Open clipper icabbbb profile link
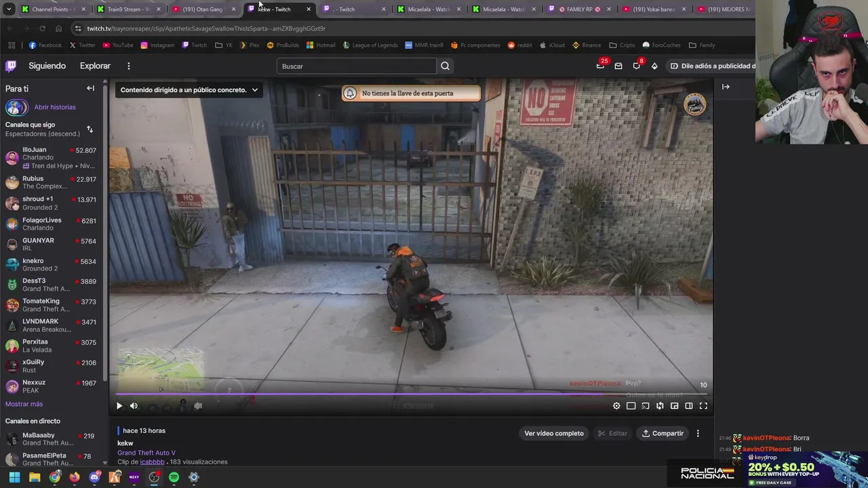This screenshot has width=868, height=488. (x=152, y=462)
